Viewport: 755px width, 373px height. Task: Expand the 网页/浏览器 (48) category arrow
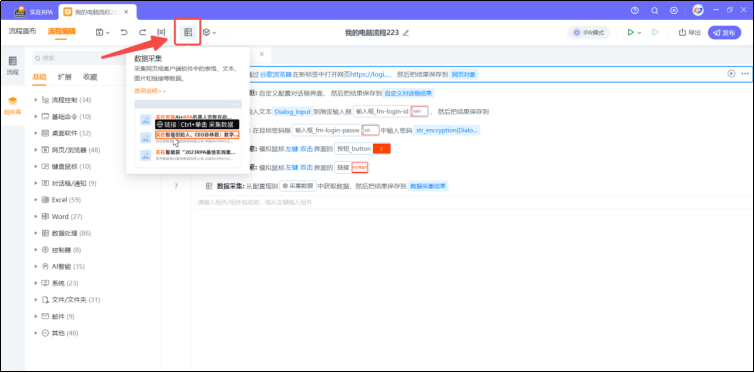click(36, 150)
